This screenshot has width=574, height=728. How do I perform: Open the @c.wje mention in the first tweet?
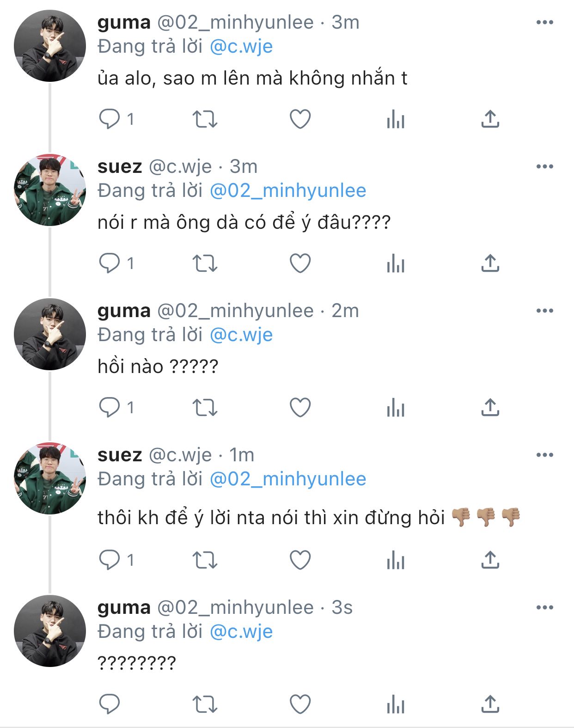(x=241, y=47)
